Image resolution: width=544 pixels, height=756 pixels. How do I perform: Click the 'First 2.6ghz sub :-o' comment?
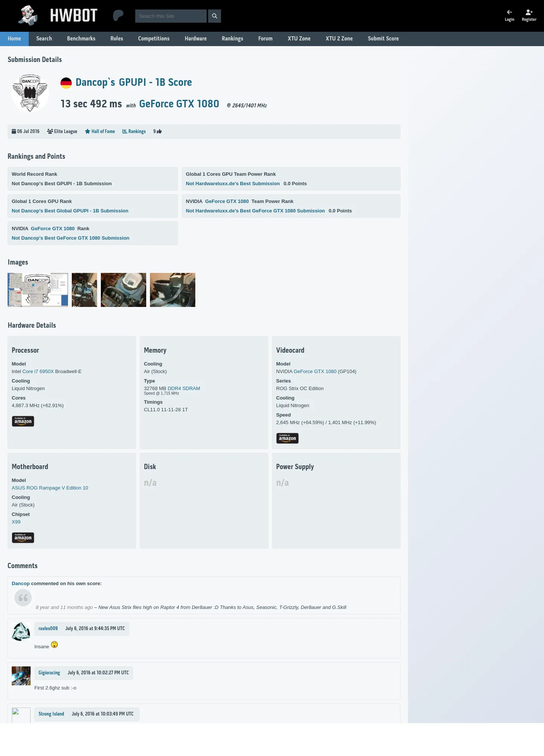[x=56, y=688]
